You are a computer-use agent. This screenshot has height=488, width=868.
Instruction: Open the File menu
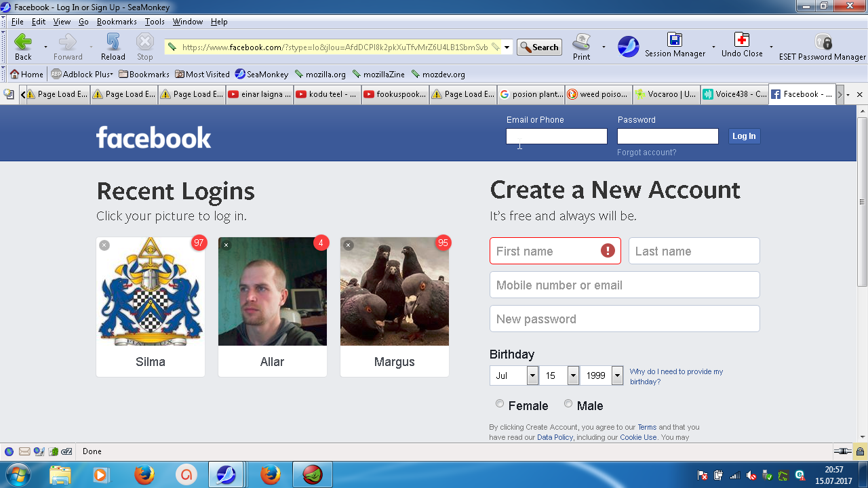17,22
